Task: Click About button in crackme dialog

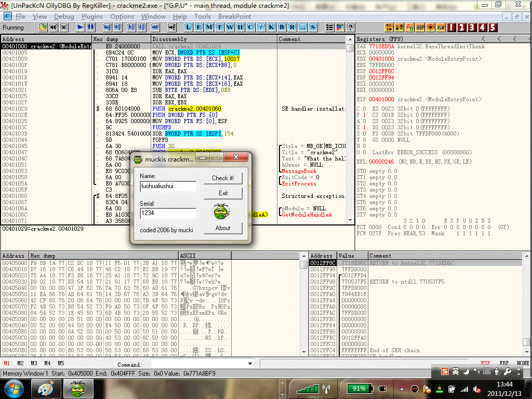Action: 223,228
